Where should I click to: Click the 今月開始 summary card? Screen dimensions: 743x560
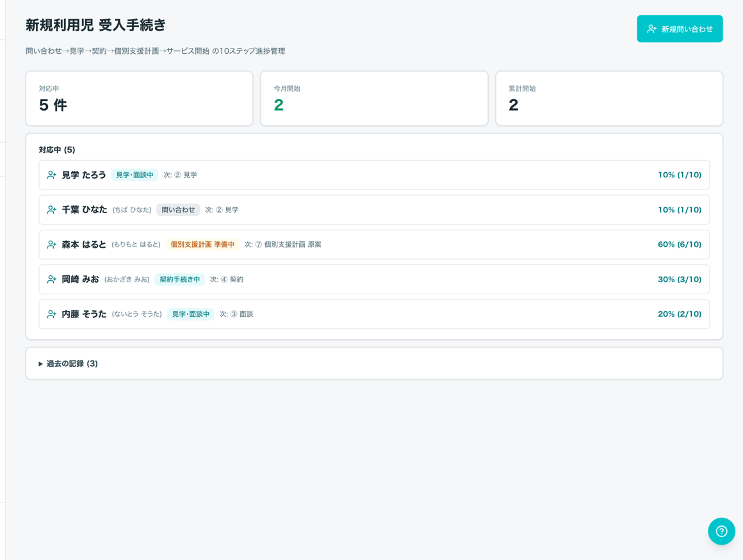(374, 99)
